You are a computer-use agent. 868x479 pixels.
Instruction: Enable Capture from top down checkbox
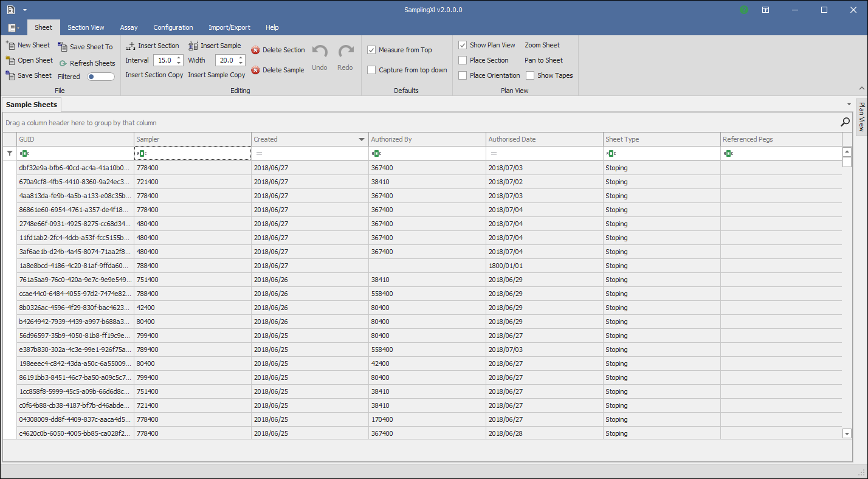tap(371, 70)
